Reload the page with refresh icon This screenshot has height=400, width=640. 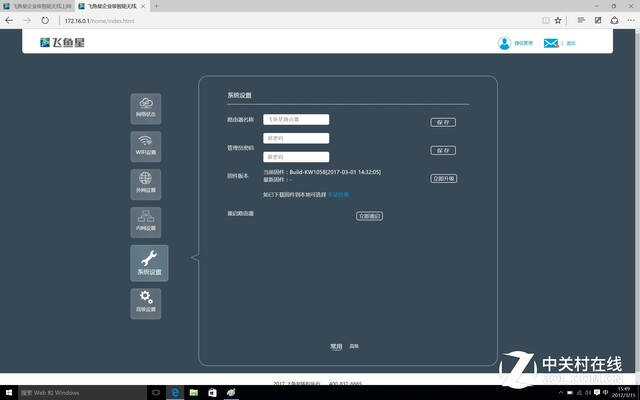(x=45, y=20)
